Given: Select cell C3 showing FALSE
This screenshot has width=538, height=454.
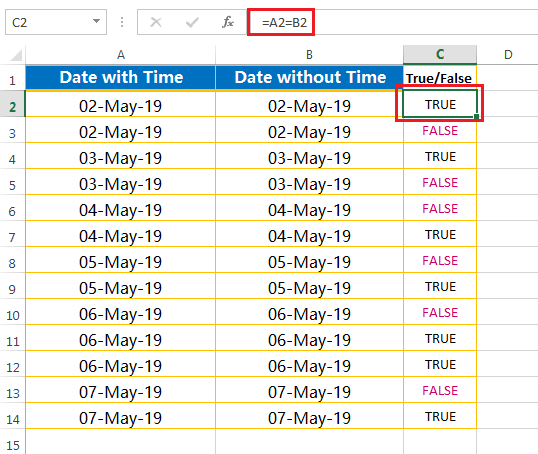Looking at the screenshot, I should tap(440, 130).
